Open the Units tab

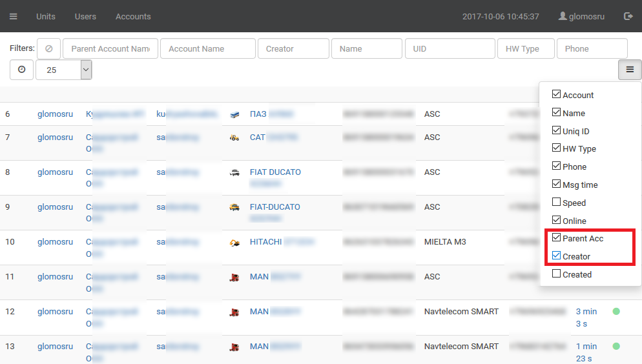46,16
